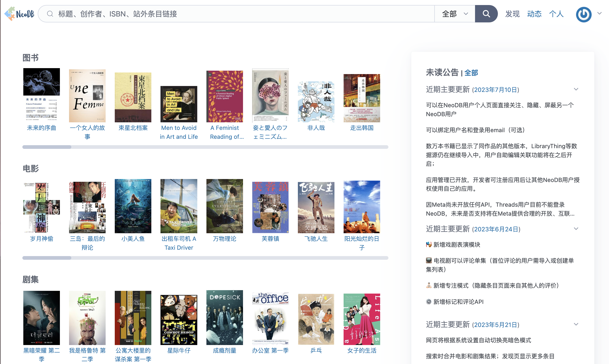Collapse the 2023年7月10日 update section

tap(576, 89)
